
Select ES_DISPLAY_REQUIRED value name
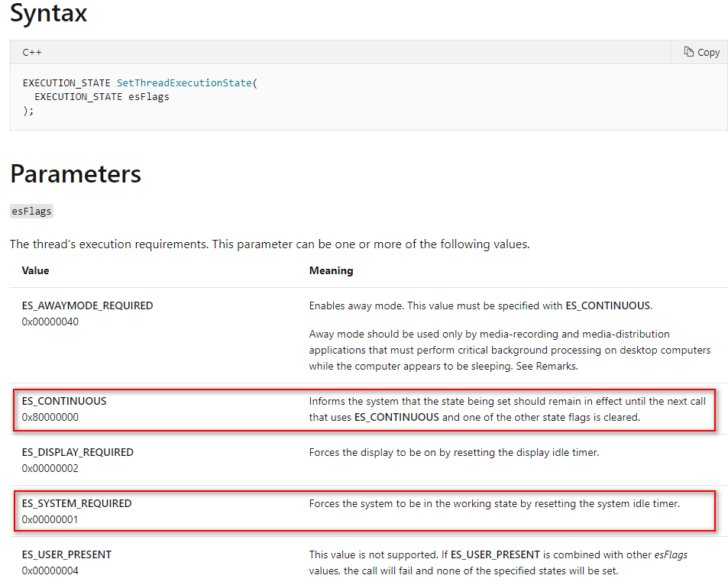coord(77,452)
